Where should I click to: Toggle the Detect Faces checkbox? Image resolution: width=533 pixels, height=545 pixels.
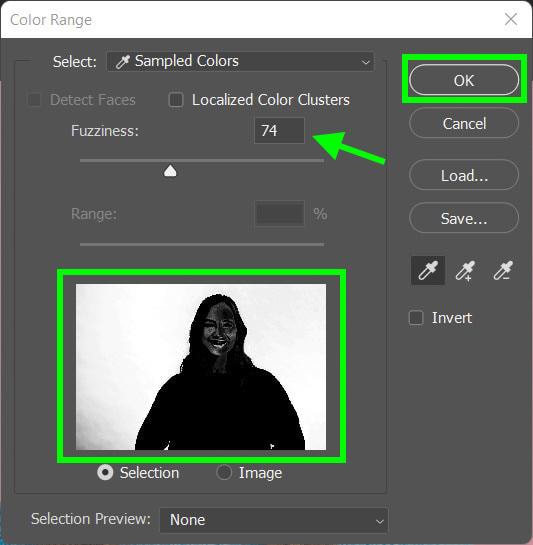(x=34, y=100)
